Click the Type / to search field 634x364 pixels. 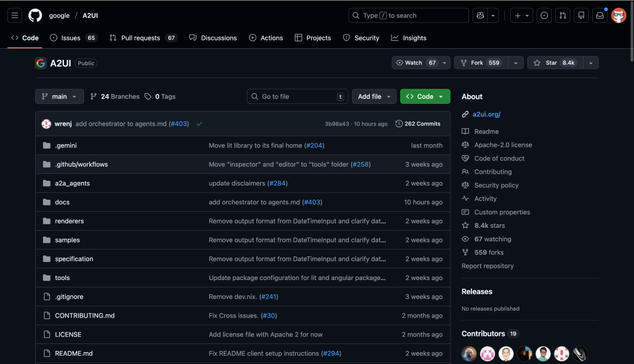click(x=409, y=15)
